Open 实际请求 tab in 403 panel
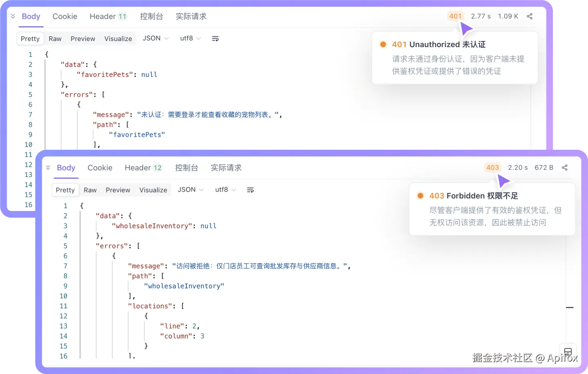The image size is (588, 374). 226,168
